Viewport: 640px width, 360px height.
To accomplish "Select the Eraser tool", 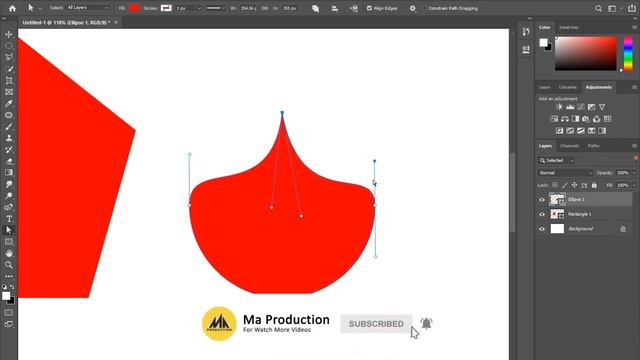I will (9, 161).
